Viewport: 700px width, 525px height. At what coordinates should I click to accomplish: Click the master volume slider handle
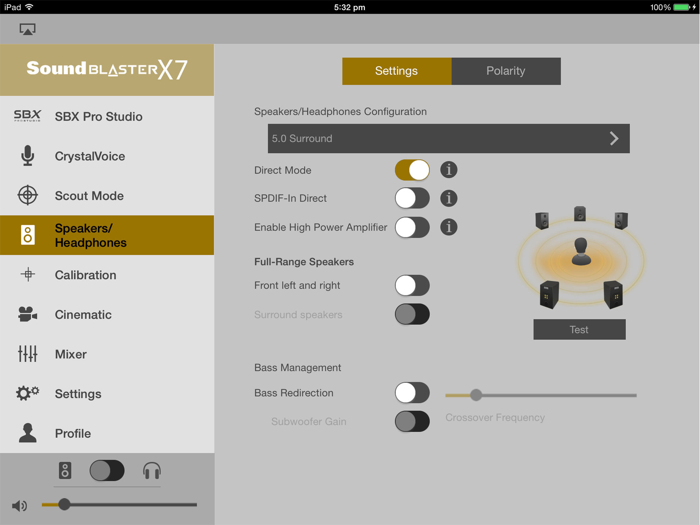pyautogui.click(x=64, y=504)
